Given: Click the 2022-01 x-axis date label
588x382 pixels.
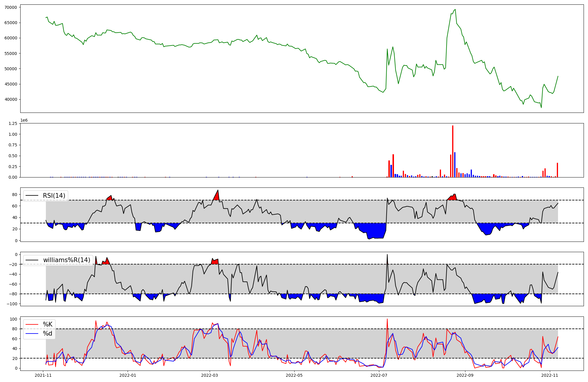Looking at the screenshot, I should coord(128,375).
